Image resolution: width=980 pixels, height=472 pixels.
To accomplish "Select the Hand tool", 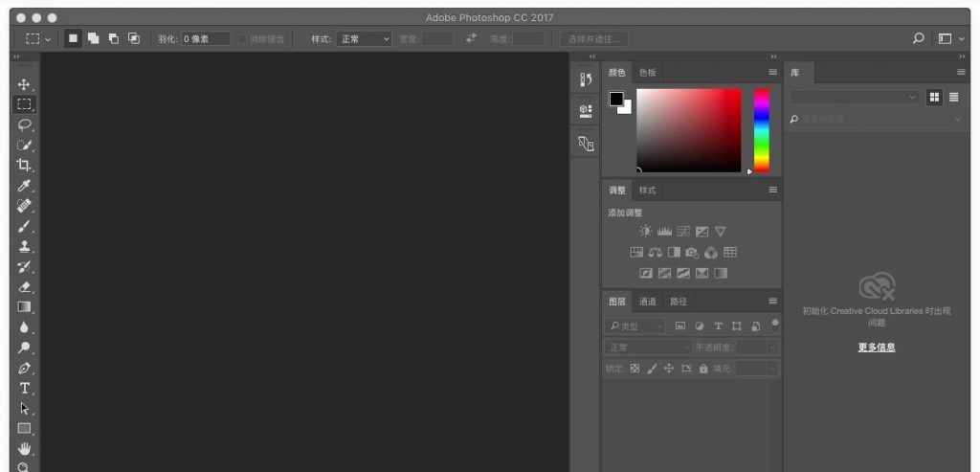I will [24, 448].
